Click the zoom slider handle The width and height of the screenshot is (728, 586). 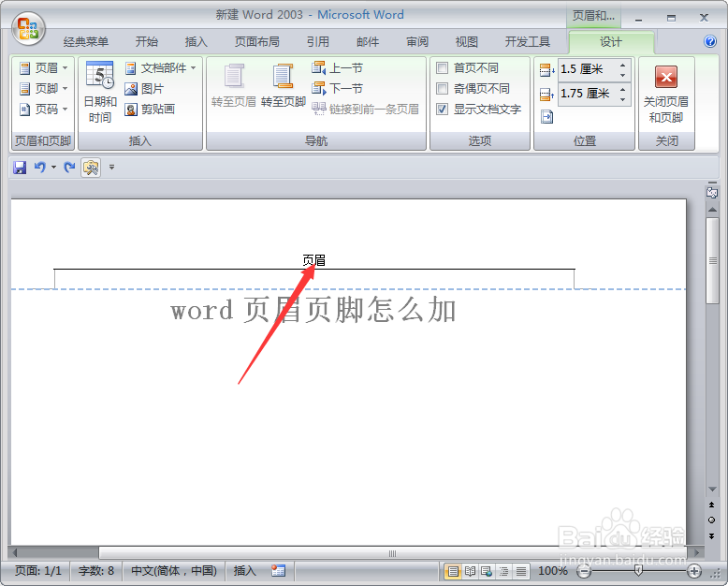tap(639, 571)
